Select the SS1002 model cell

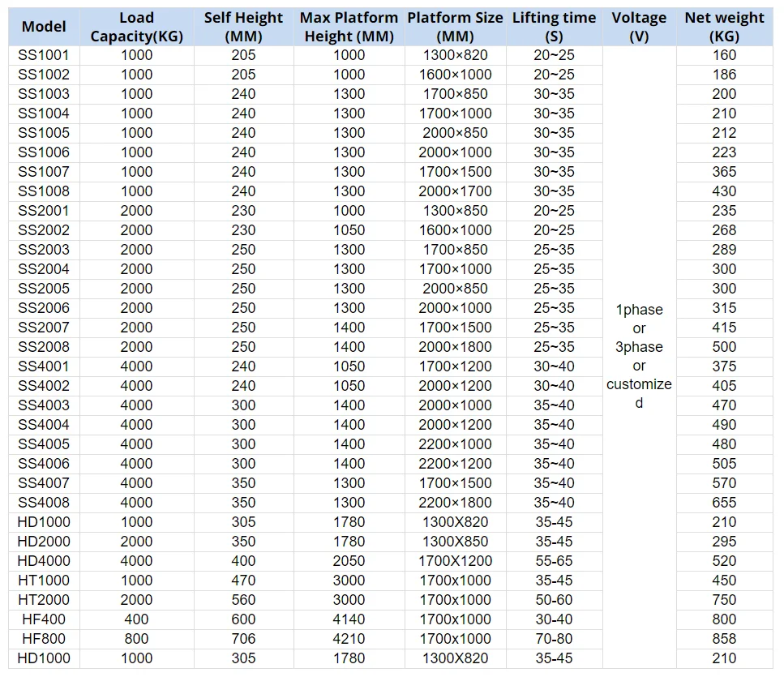point(44,75)
